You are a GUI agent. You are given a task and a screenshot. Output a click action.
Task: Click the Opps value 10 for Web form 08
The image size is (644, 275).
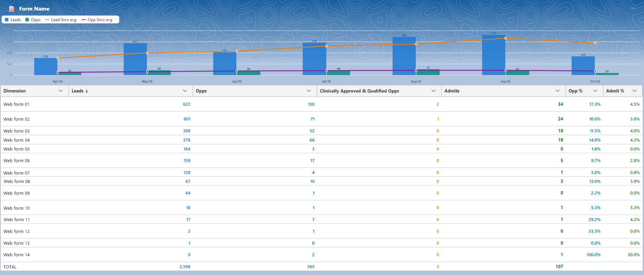tap(312, 182)
